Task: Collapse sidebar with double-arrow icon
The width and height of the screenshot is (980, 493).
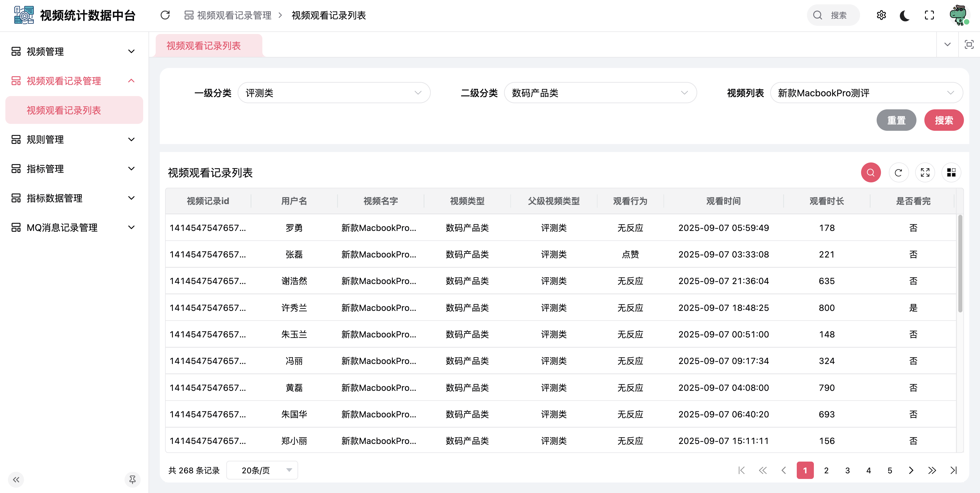Action: [x=16, y=480]
